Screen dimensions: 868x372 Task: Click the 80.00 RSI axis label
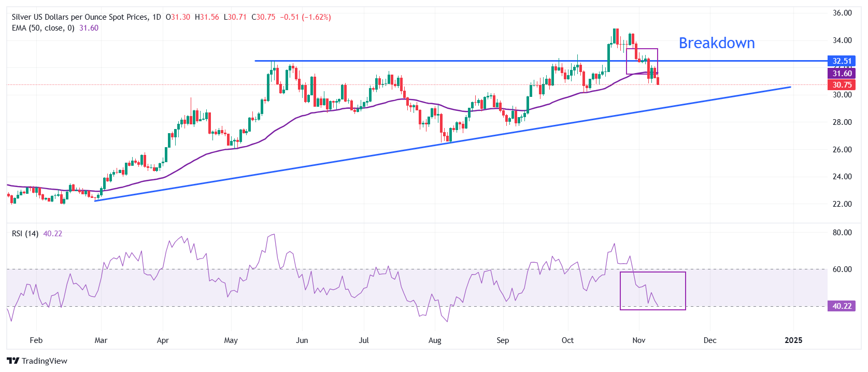(842, 233)
